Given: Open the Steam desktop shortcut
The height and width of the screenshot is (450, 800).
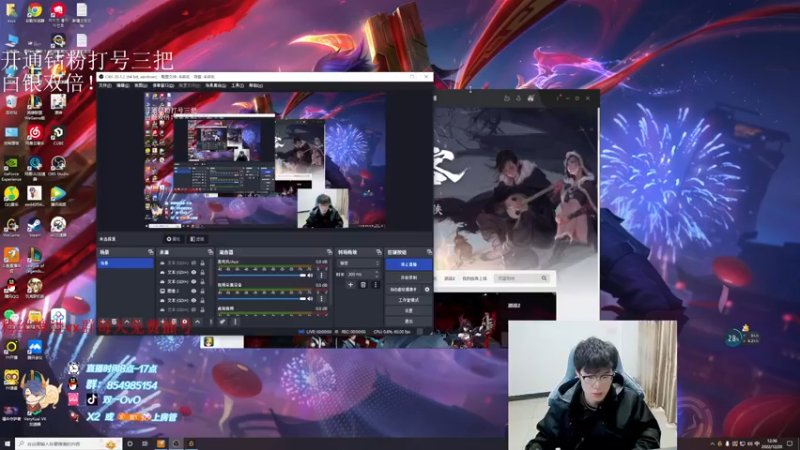Looking at the screenshot, I should 35,227.
